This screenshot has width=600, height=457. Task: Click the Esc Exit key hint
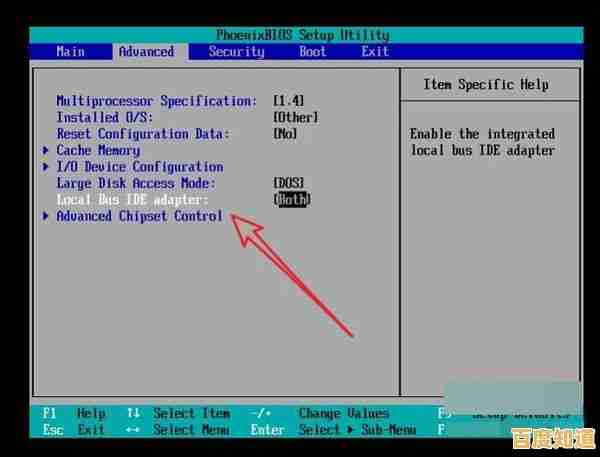[x=75, y=430]
